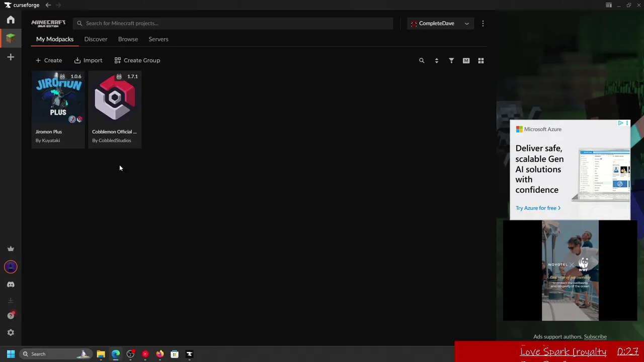This screenshot has height=362, width=644.
Task: Open the modpack filter funnel
Action: (x=451, y=60)
